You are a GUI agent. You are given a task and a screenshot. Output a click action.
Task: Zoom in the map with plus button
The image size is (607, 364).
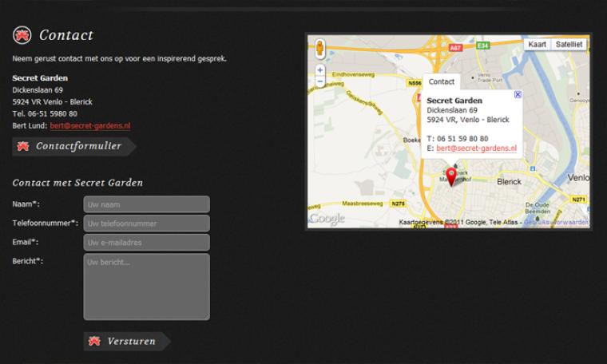coord(320,70)
